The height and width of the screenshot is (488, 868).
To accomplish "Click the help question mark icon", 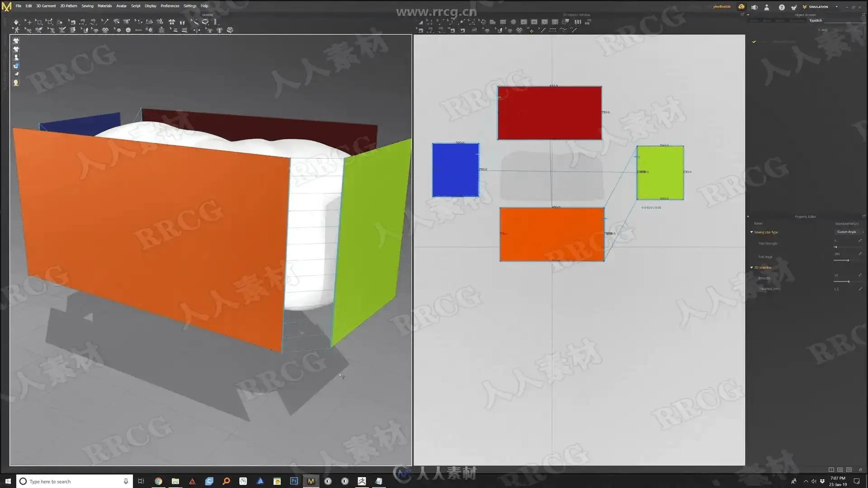I will click(781, 7).
